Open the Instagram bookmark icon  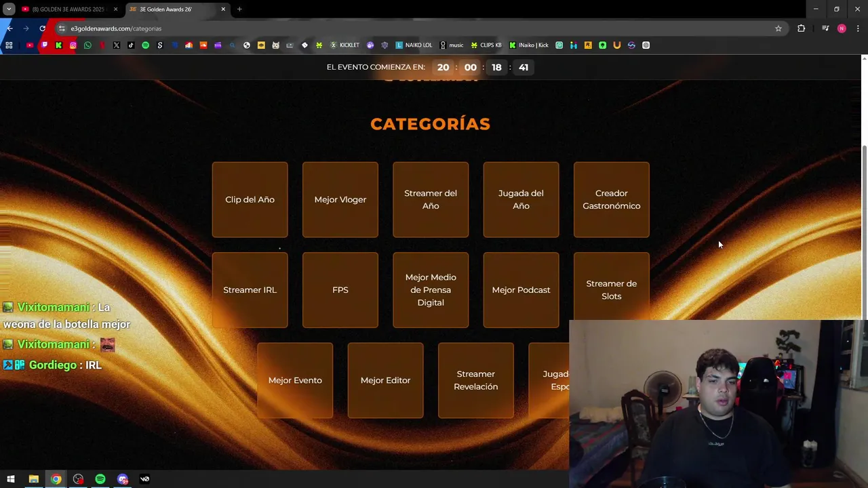click(x=73, y=45)
